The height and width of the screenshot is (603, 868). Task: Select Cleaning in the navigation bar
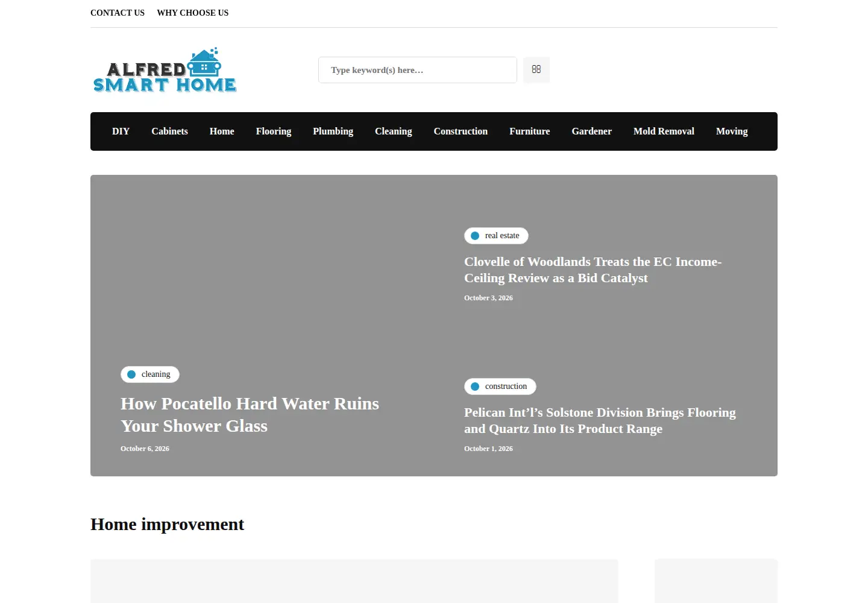tap(394, 131)
